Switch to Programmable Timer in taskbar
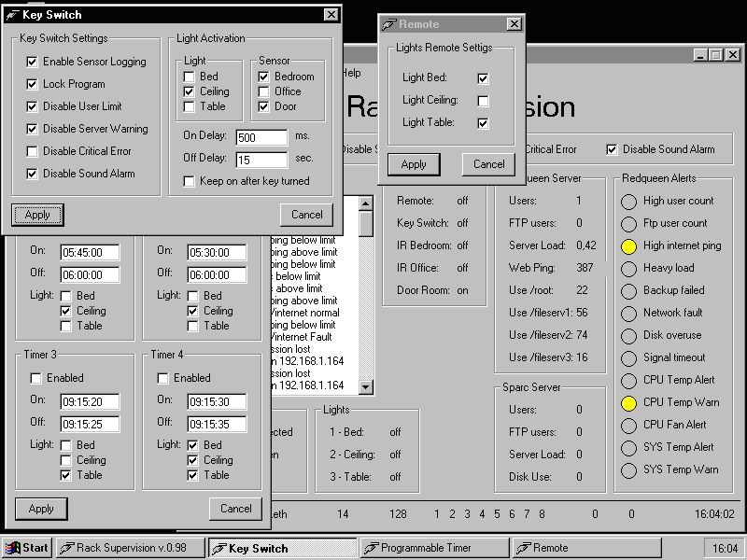Screen dimensions: 747x560 (434, 548)
